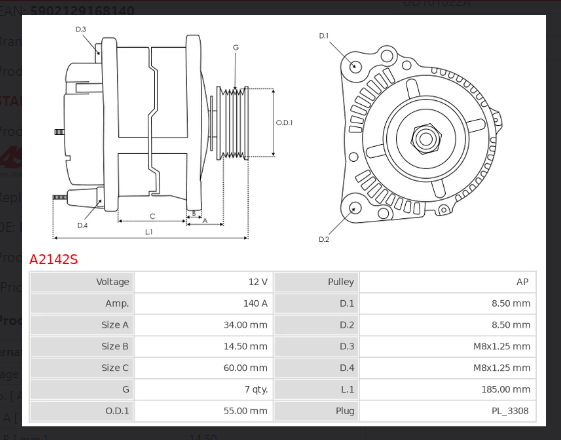The width and height of the screenshot is (561, 440).
Task: Select the 140 A value cell
Action: (x=204, y=303)
